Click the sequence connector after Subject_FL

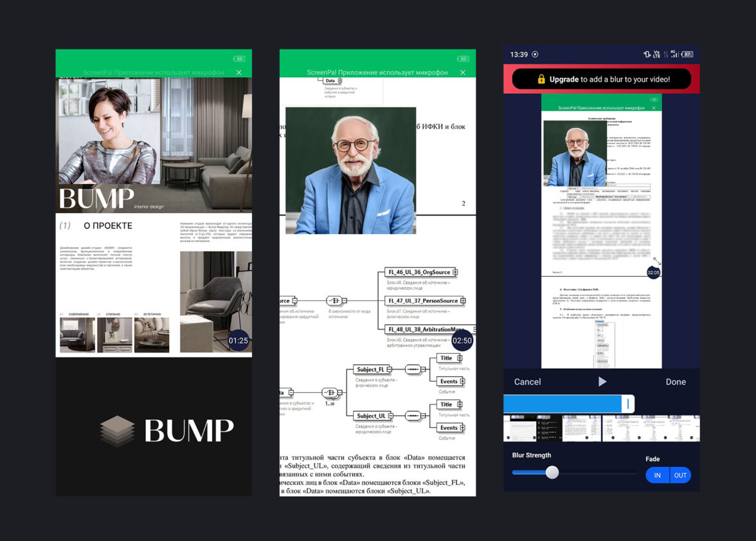pos(413,370)
